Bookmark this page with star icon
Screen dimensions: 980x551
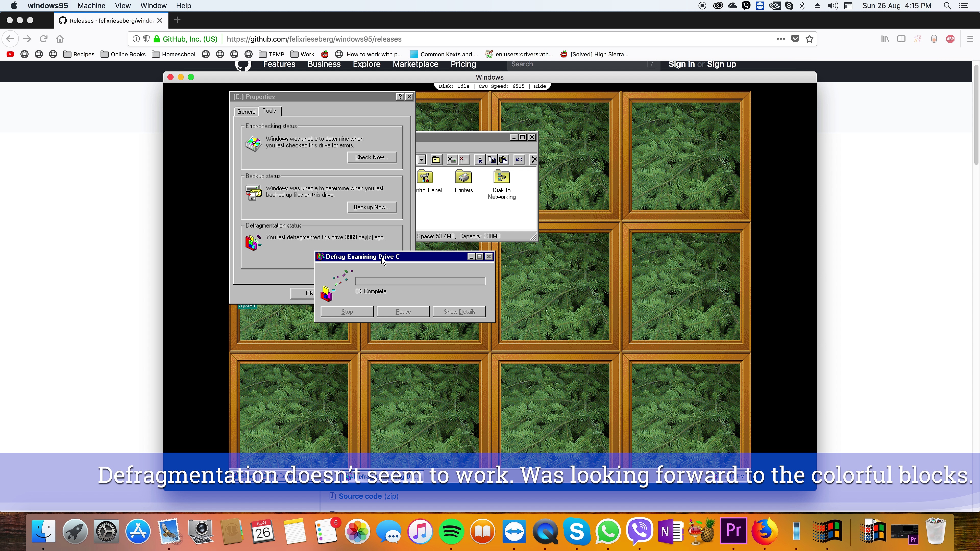[810, 39]
